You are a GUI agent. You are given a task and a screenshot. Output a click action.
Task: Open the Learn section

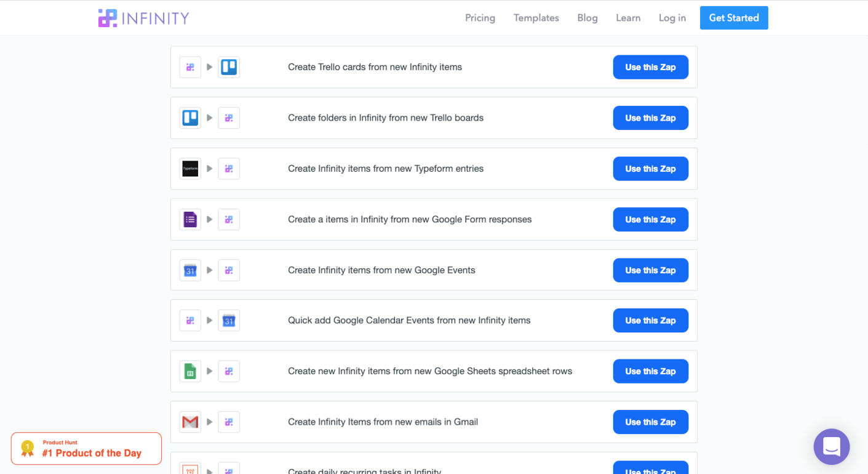(628, 18)
